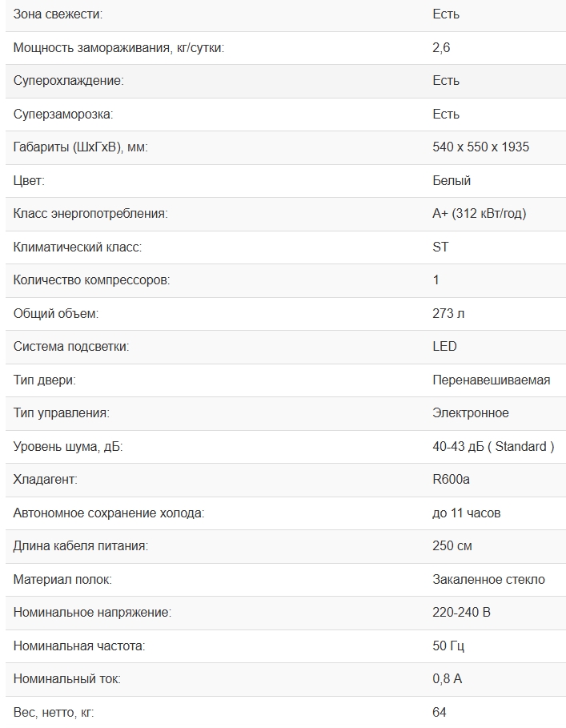Viewport: 566px width, 728px height.
Task: Click the climate class value ST
Action: 440,247
